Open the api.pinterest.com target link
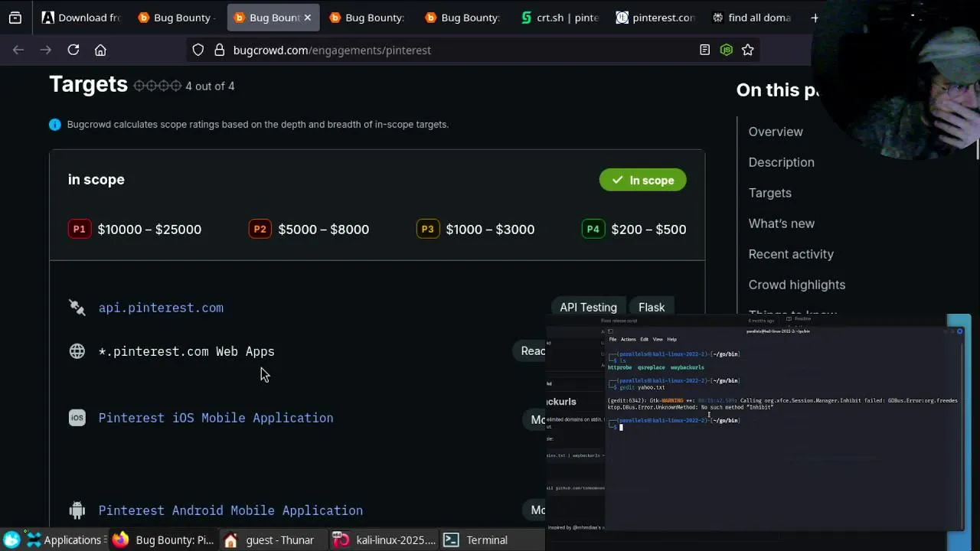The width and height of the screenshot is (980, 551). [161, 308]
